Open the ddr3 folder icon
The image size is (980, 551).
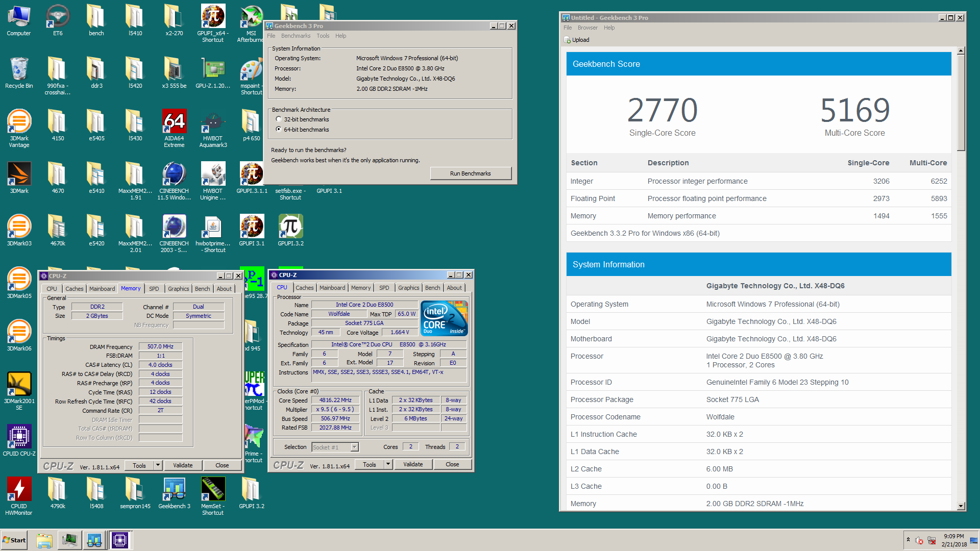pos(96,73)
